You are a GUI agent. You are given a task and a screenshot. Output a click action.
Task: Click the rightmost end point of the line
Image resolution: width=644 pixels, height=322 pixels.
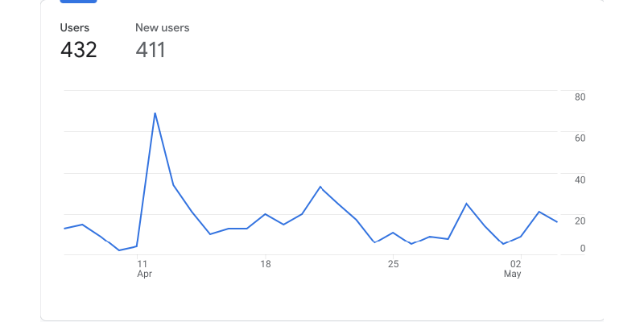(557, 222)
